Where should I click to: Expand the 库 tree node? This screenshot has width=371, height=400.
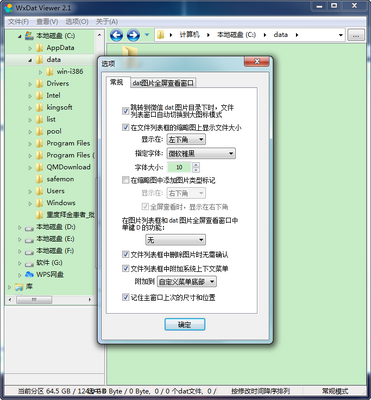click(9, 287)
